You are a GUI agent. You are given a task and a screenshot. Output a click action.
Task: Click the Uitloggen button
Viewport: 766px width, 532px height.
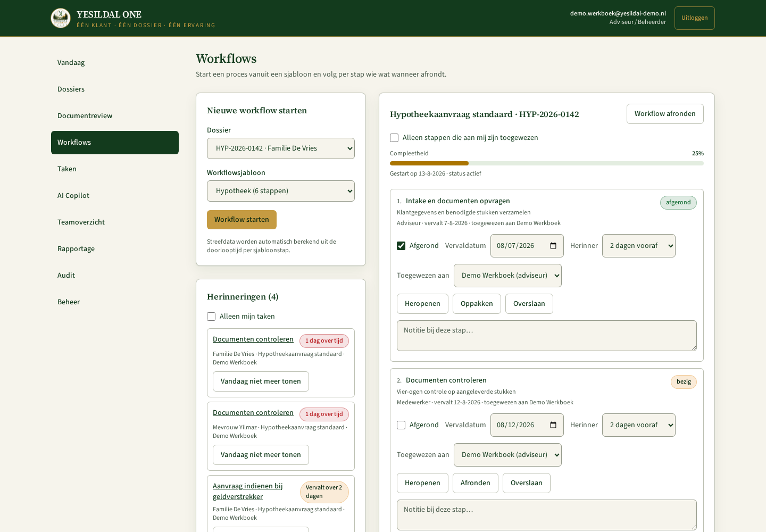tap(694, 18)
